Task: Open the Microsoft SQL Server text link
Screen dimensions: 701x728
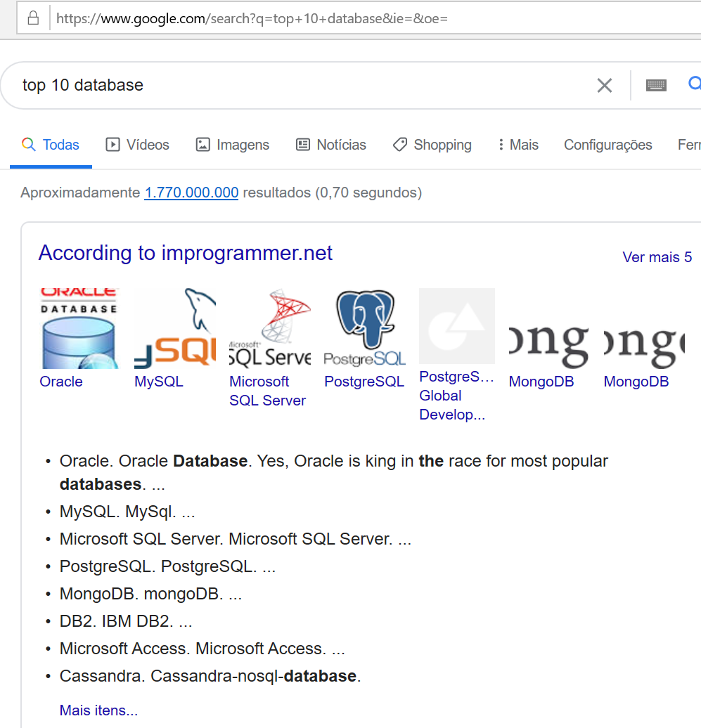Action: 268,391
